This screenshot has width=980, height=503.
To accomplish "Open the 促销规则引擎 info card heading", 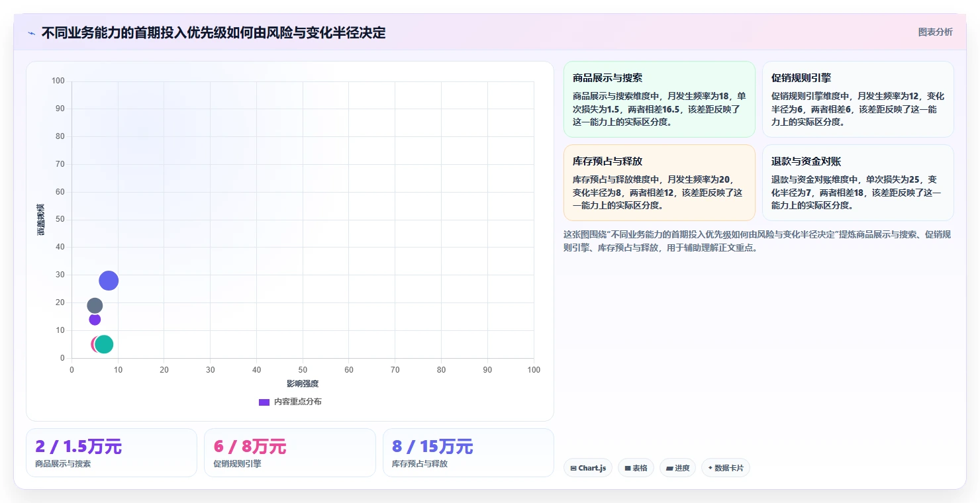I will (x=801, y=78).
